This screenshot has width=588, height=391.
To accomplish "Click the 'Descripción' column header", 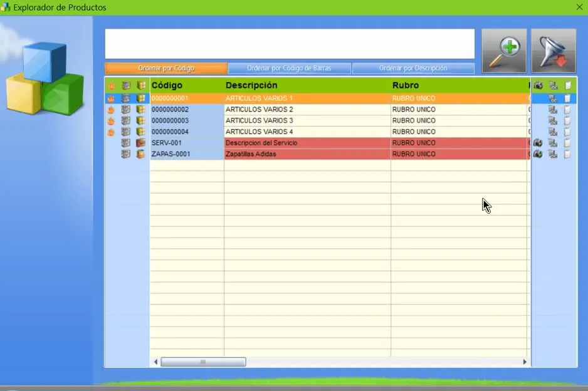I will tap(308, 85).
